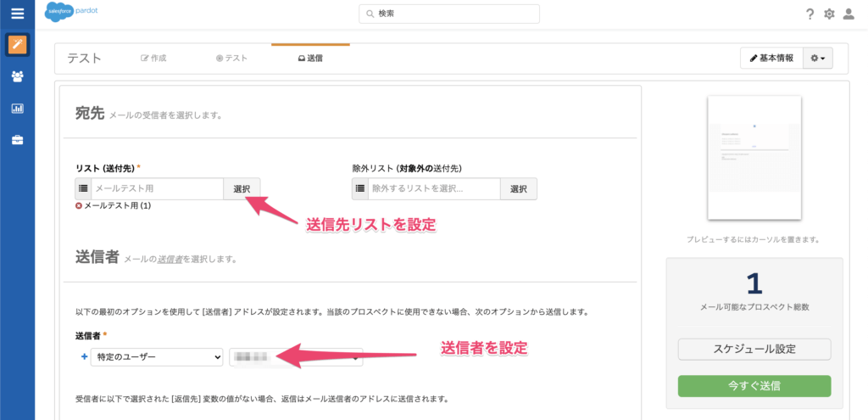The image size is (868, 420).
Task: Expand the gear dropdown beside 基本情報
Action: point(818,58)
